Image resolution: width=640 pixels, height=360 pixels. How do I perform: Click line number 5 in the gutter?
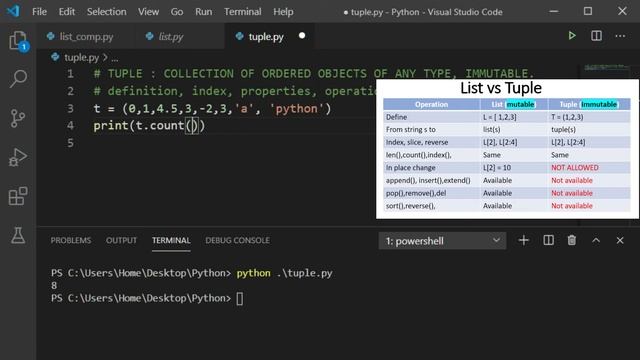click(70, 143)
